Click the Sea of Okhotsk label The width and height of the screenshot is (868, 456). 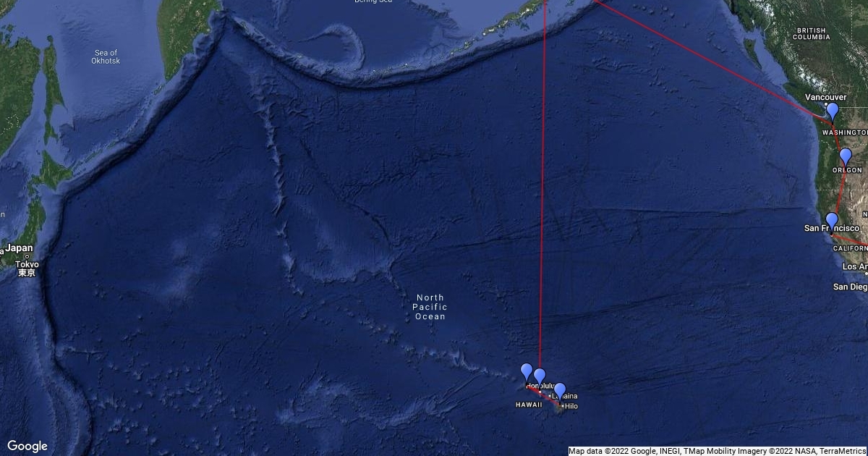[107, 56]
